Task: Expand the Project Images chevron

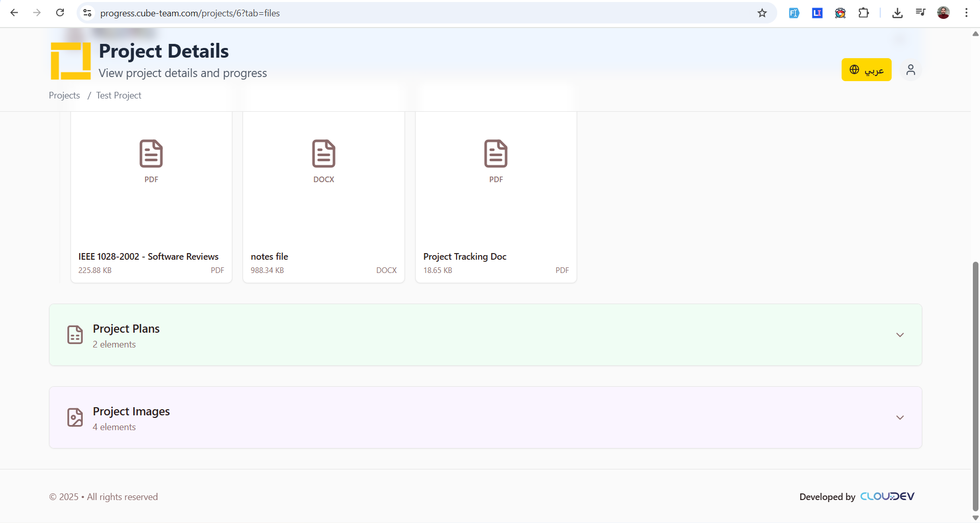Action: 900,417
